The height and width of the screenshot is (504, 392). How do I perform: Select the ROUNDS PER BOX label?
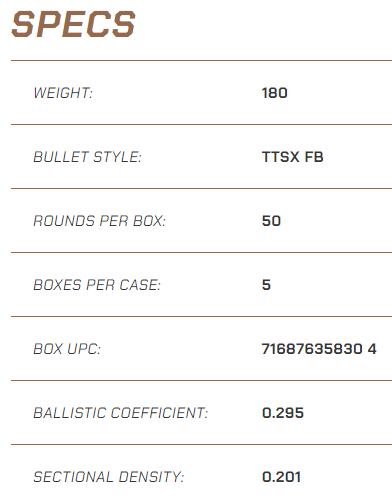tap(100, 221)
